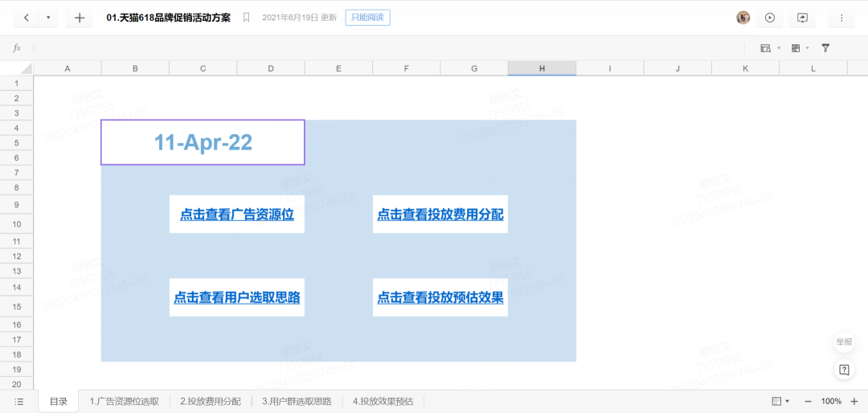Select column H header

542,68
